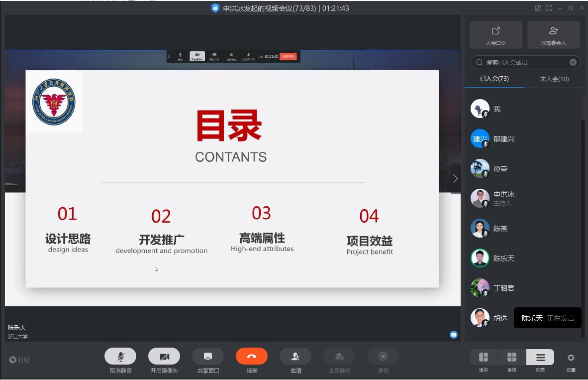
Task: Turn on the camera
Action: point(164,356)
